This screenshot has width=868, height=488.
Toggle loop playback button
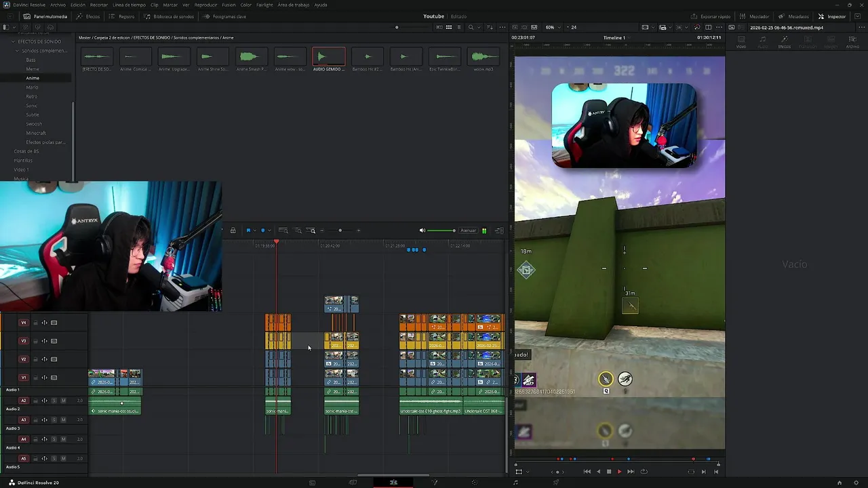(x=644, y=472)
